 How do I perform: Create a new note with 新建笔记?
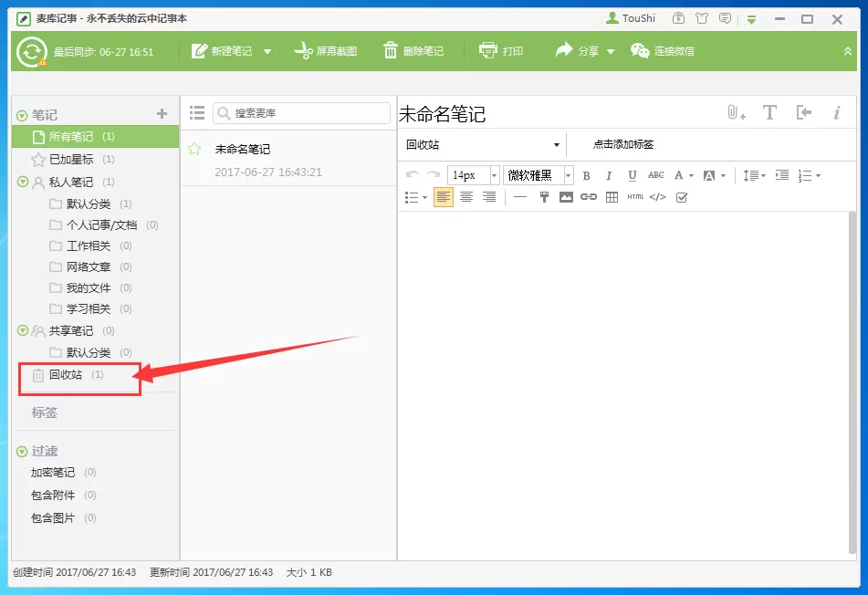[222, 51]
